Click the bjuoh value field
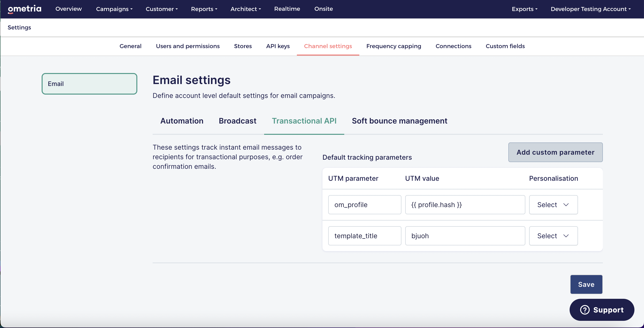Image resolution: width=644 pixels, height=328 pixels. (465, 236)
